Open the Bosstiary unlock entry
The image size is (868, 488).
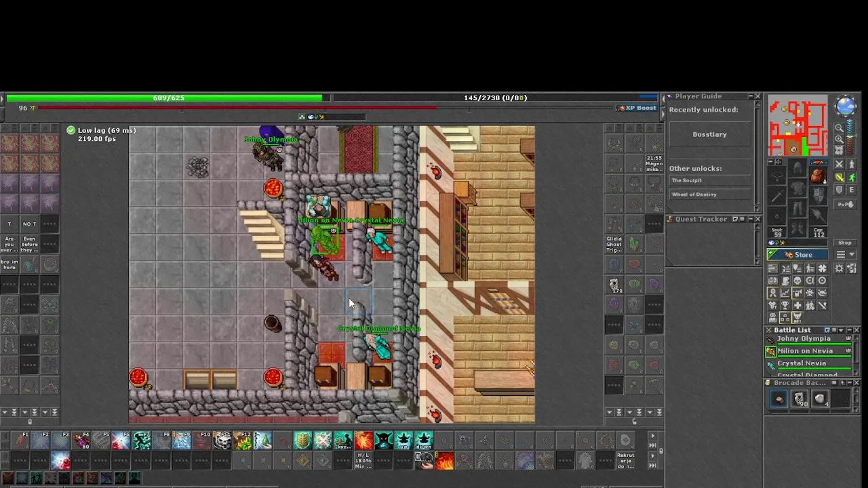[x=709, y=134]
